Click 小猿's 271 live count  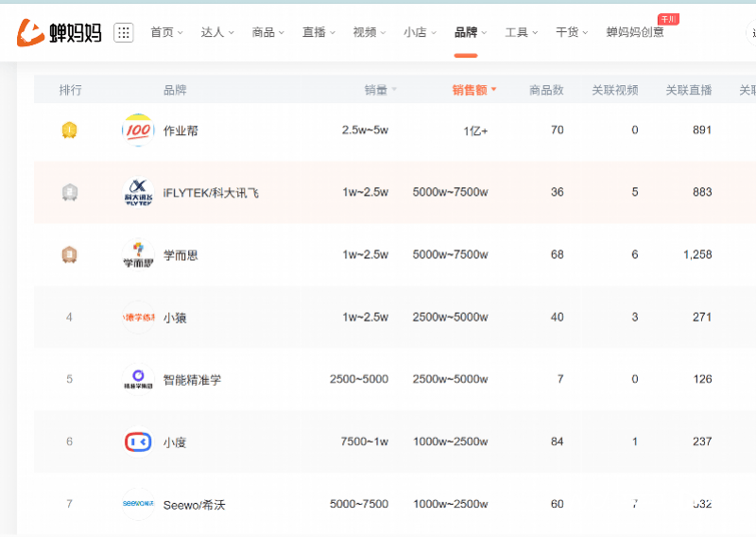[702, 317]
